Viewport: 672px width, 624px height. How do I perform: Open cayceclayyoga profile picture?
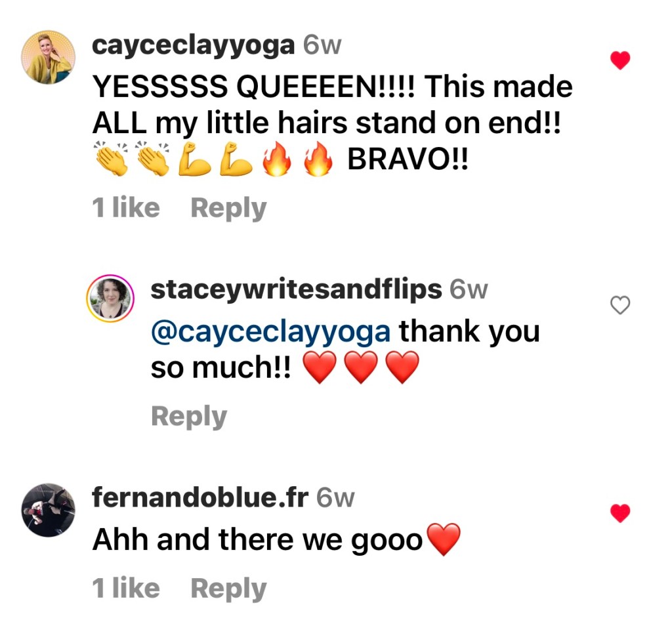(49, 58)
